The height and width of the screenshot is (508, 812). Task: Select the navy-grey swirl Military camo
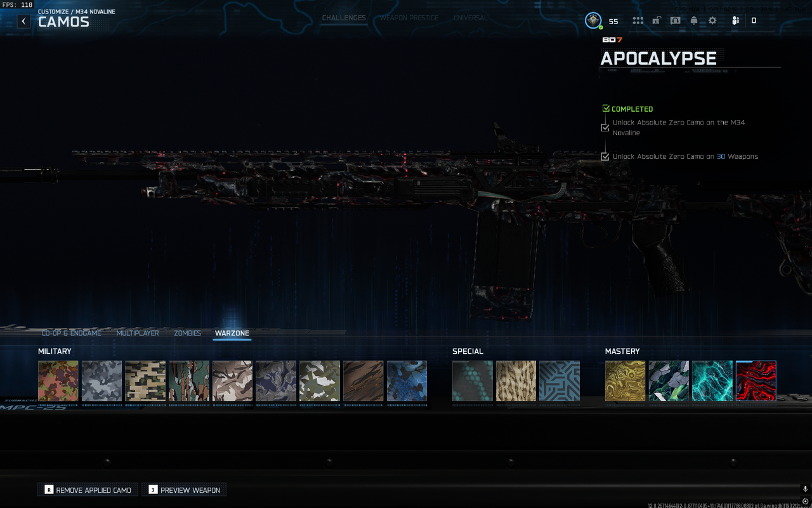pos(276,381)
